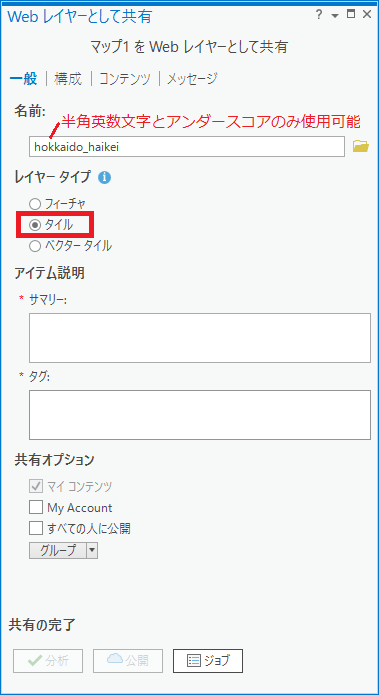Switch to the コンテンツ tab
379x695 pixels.
pyautogui.click(x=125, y=79)
